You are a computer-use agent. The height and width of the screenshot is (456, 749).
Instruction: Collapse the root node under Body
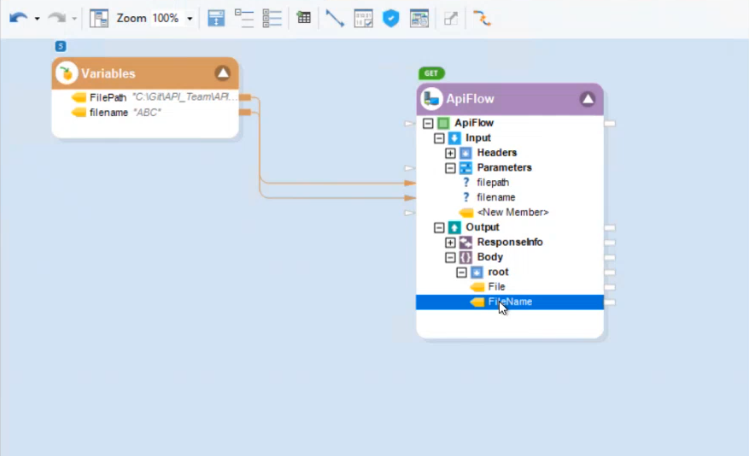point(461,273)
